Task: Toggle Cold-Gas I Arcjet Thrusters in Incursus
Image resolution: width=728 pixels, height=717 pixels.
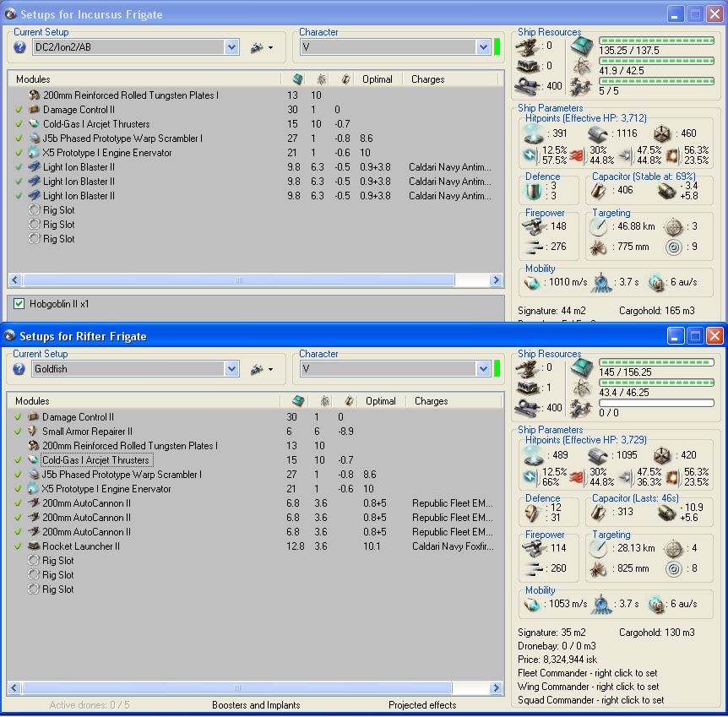Action: [x=19, y=124]
